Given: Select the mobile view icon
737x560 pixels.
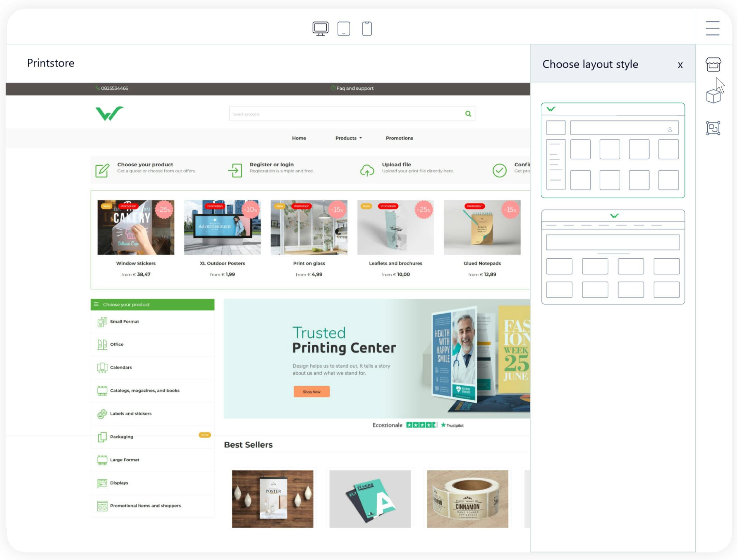Looking at the screenshot, I should coord(368,28).
